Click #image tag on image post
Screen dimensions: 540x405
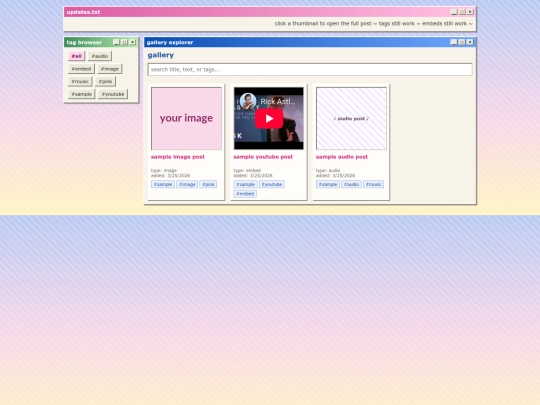pyautogui.click(x=187, y=184)
